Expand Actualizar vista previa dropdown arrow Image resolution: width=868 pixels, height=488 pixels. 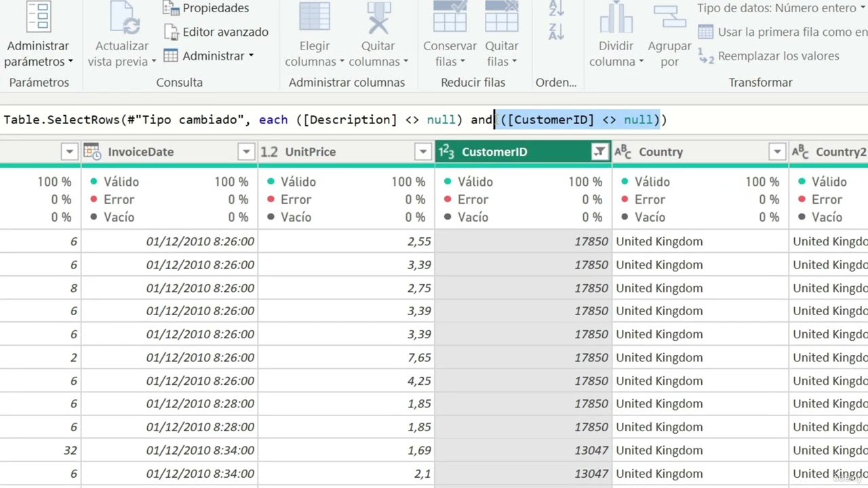[x=153, y=62]
